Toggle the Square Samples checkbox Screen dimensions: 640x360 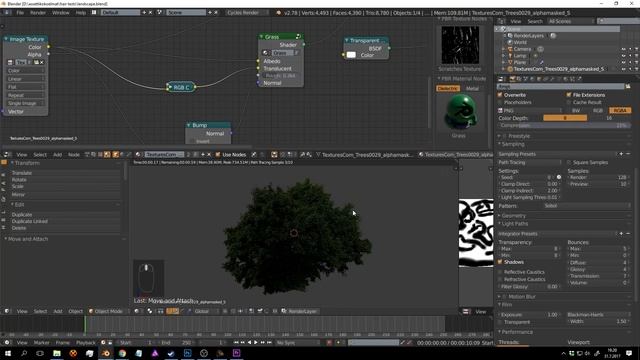pos(569,162)
